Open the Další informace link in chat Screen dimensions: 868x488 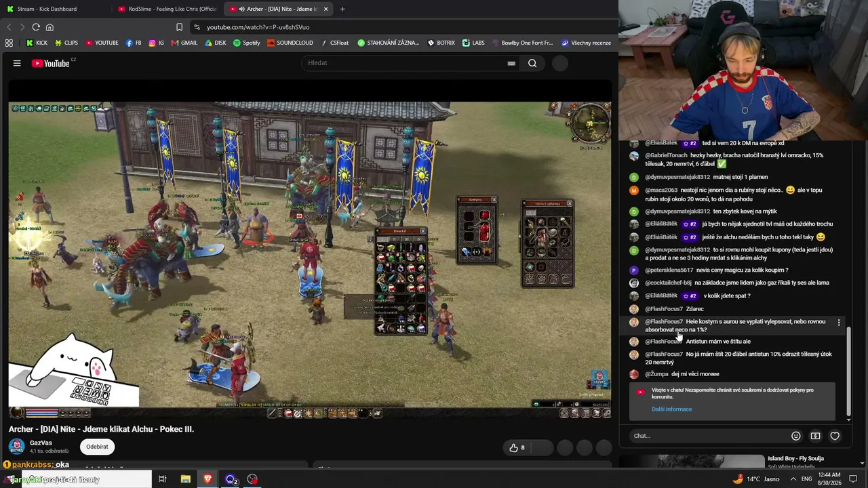point(672,409)
